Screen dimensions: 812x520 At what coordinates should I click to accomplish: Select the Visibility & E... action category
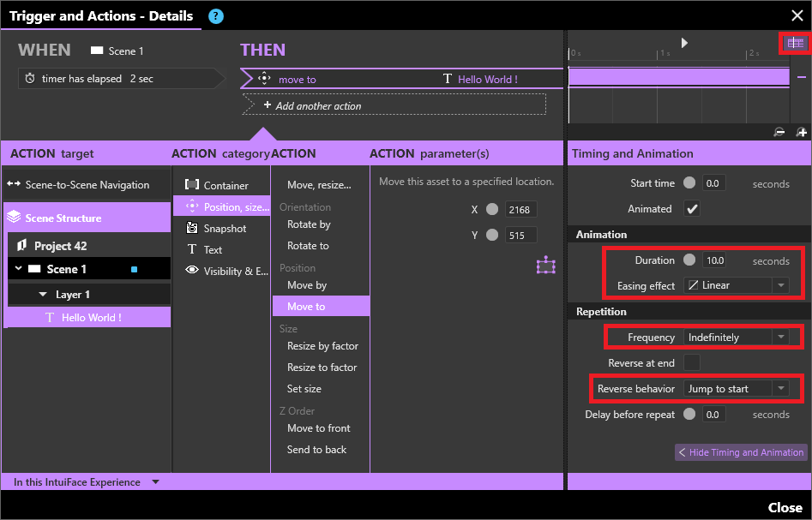point(235,272)
